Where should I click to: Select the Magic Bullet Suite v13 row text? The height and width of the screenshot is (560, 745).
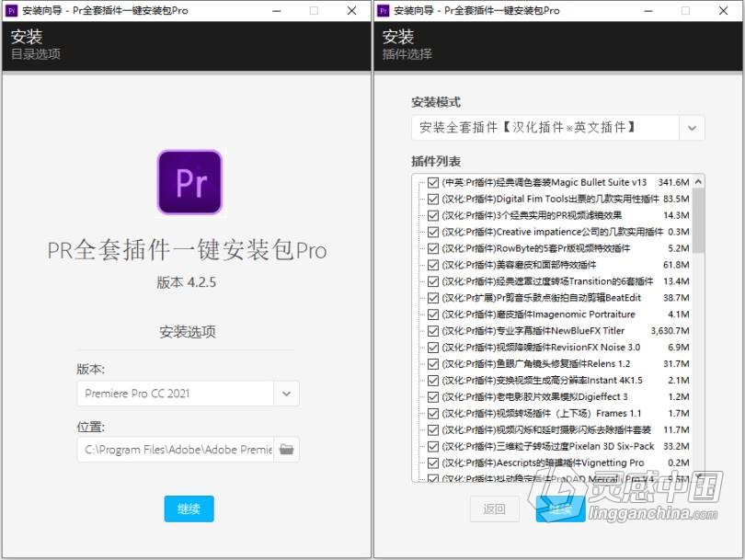544,182
